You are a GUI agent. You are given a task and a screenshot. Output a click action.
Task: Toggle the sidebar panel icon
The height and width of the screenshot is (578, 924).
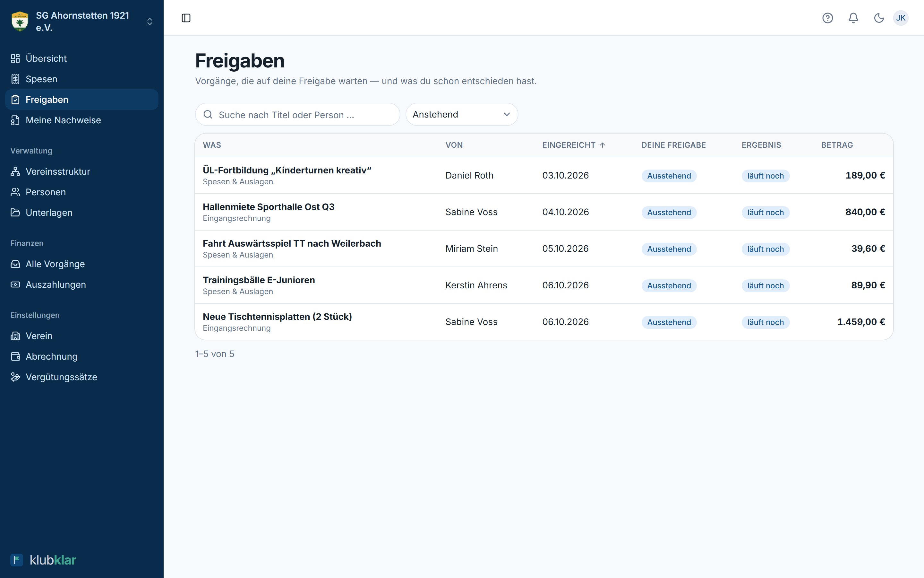click(186, 18)
